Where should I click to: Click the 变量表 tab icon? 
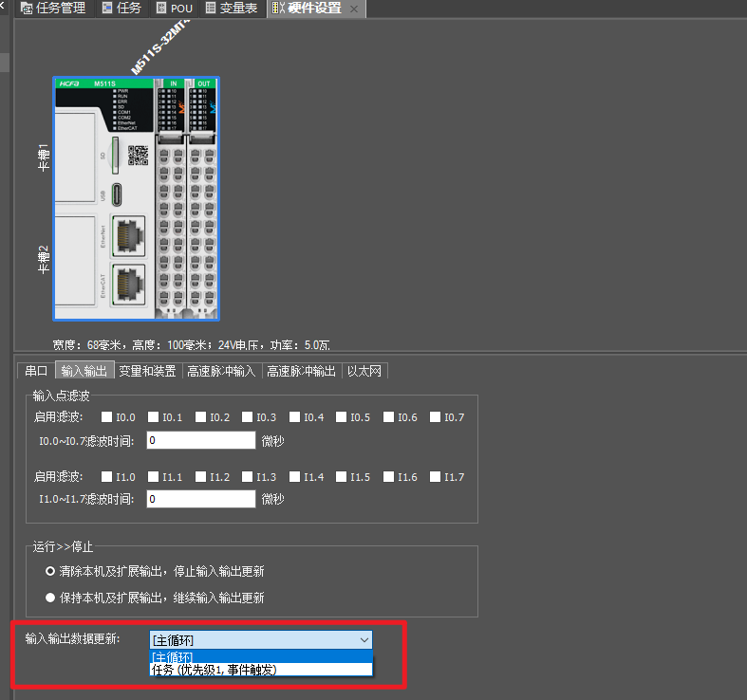211,9
